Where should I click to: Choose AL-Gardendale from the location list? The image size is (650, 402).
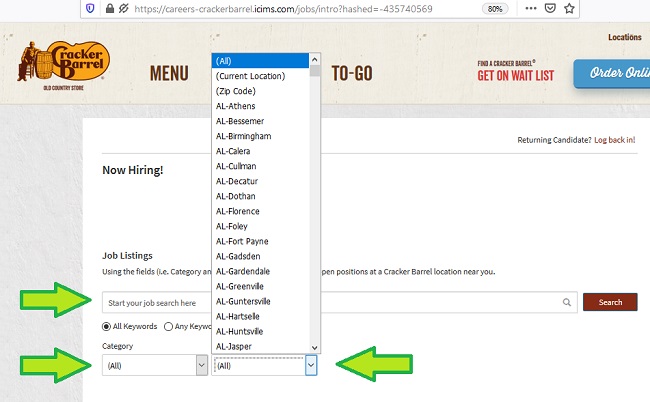260,271
